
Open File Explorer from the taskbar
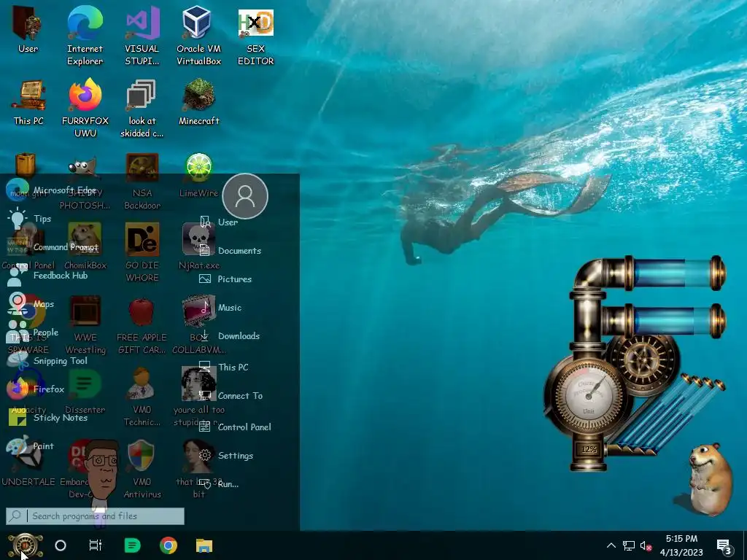[x=204, y=545]
